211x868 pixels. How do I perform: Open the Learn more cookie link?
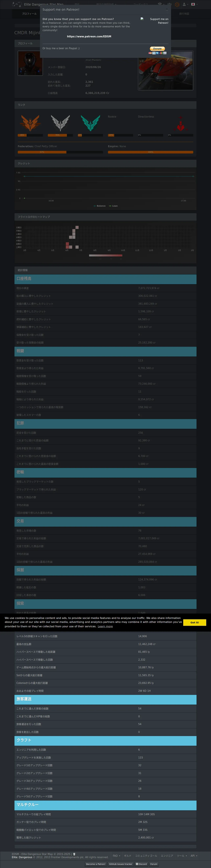105,626
